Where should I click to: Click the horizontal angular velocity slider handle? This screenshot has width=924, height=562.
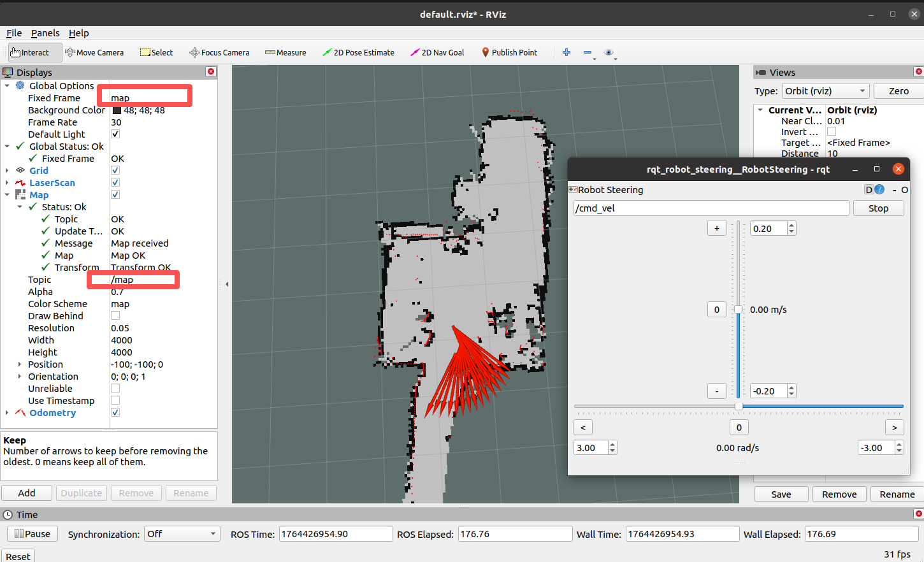pyautogui.click(x=739, y=406)
